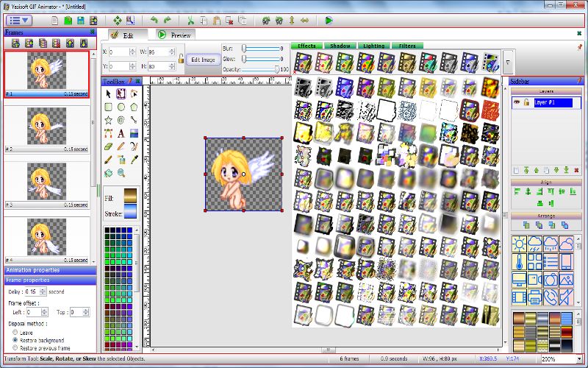Toggle the lock on Layer #1
The image size is (588, 368).
click(526, 102)
